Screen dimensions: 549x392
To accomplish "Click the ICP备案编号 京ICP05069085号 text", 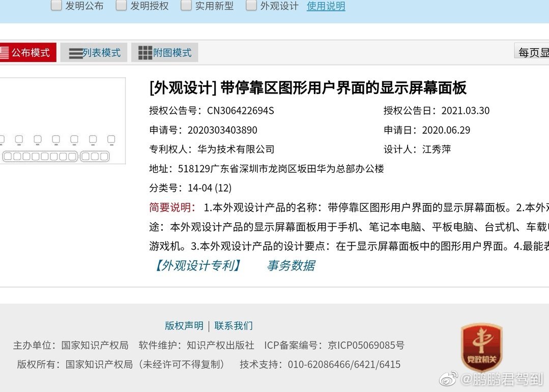I will coord(334,345).
